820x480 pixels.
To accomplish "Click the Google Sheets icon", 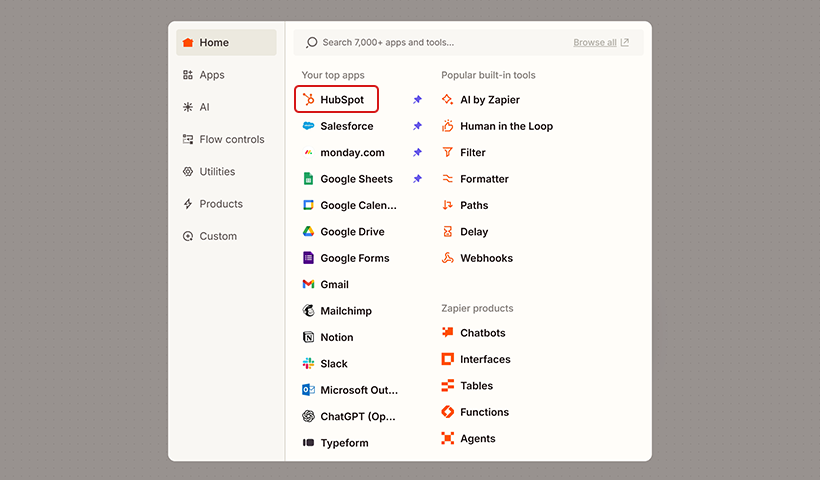I will point(309,179).
